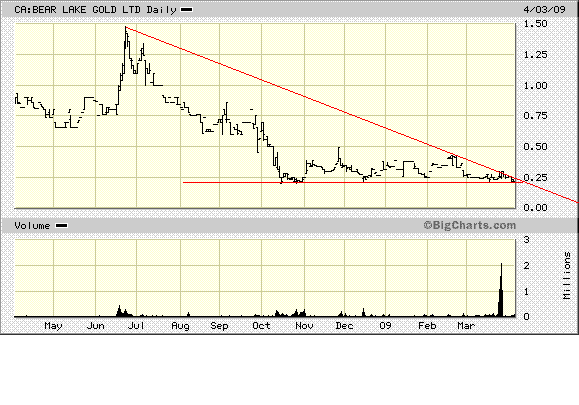The width and height of the screenshot is (579, 405).
Task: Click the black legend marker beside Daily
Action: tap(186, 10)
